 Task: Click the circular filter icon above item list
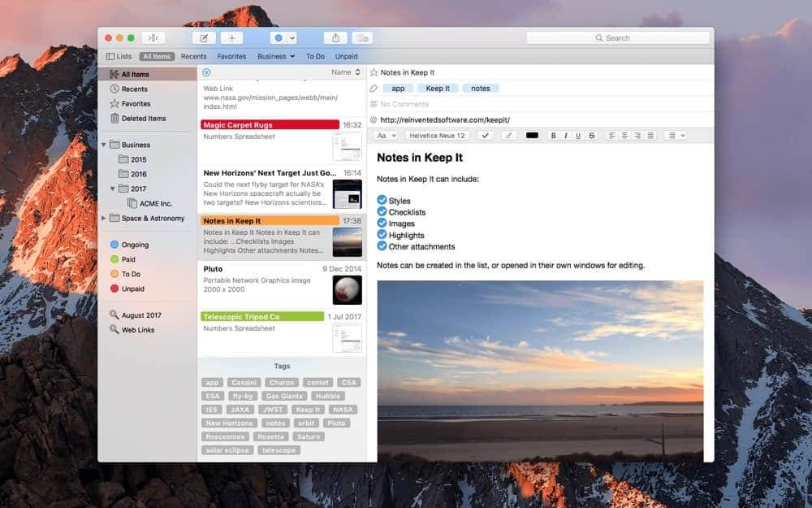pos(206,72)
